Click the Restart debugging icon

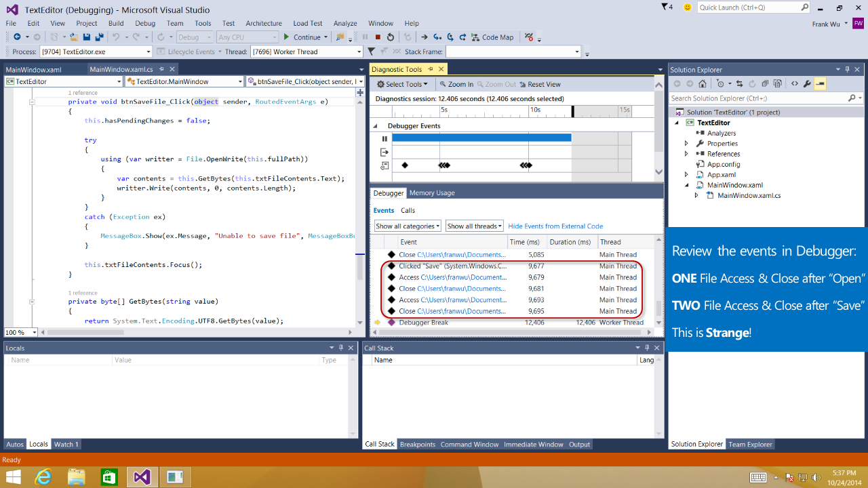click(x=390, y=37)
